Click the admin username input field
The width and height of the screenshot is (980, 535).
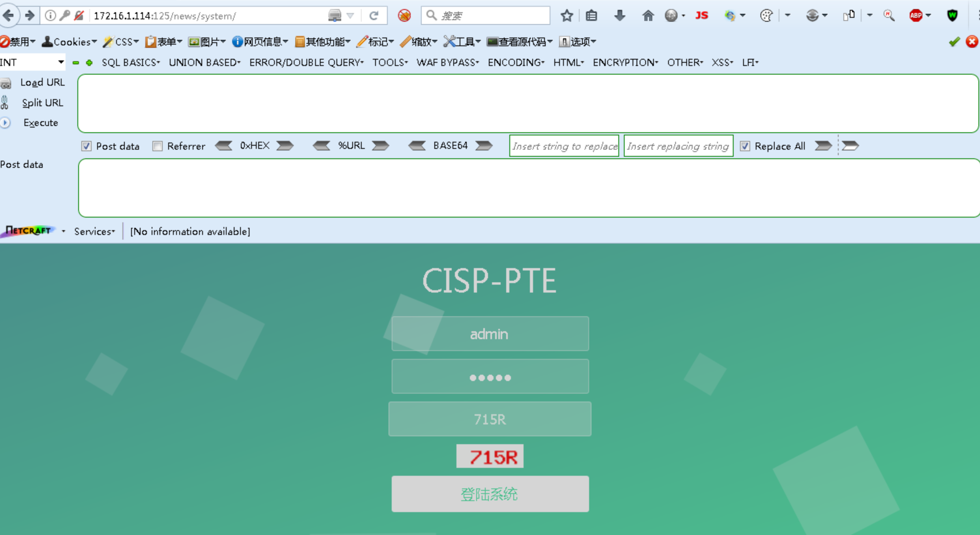pos(490,334)
